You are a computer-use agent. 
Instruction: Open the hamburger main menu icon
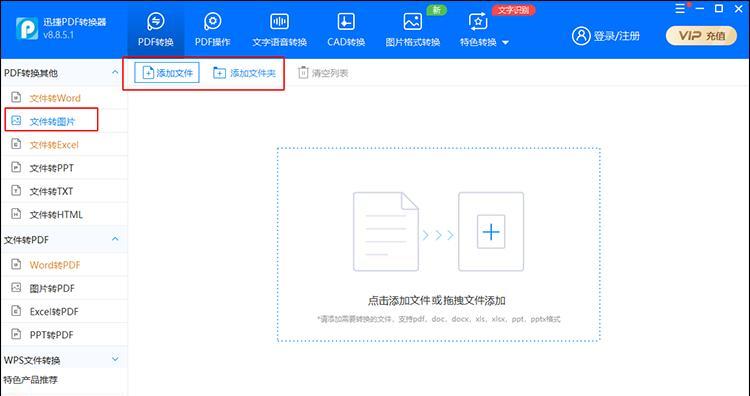click(x=680, y=9)
